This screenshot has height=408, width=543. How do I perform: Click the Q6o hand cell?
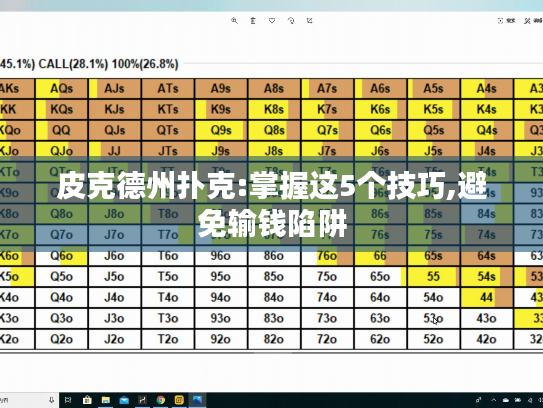[62, 256]
